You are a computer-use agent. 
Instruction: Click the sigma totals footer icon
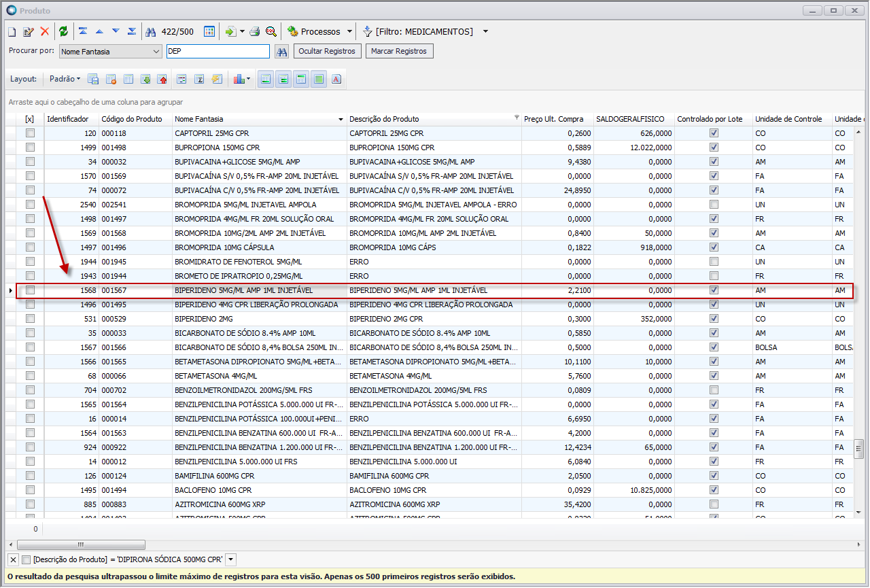pyautogui.click(x=200, y=79)
